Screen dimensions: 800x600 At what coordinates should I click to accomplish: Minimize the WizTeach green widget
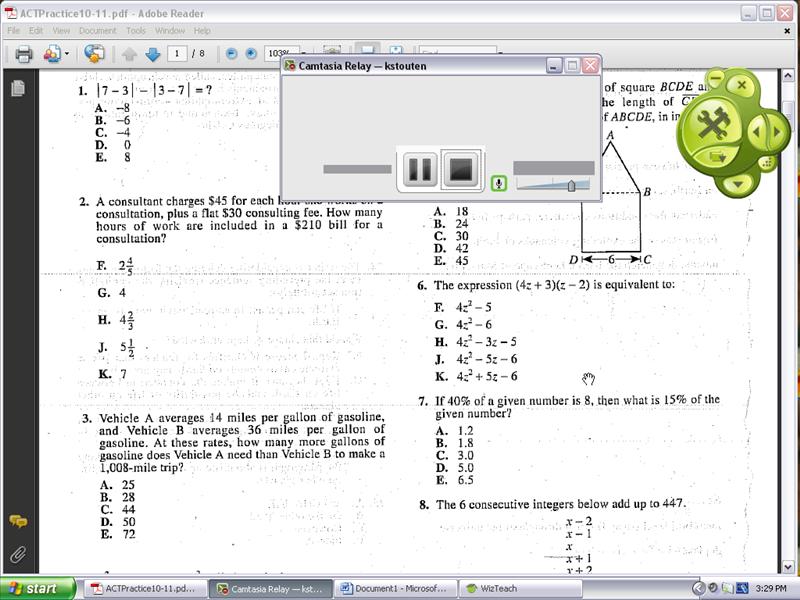(x=716, y=79)
